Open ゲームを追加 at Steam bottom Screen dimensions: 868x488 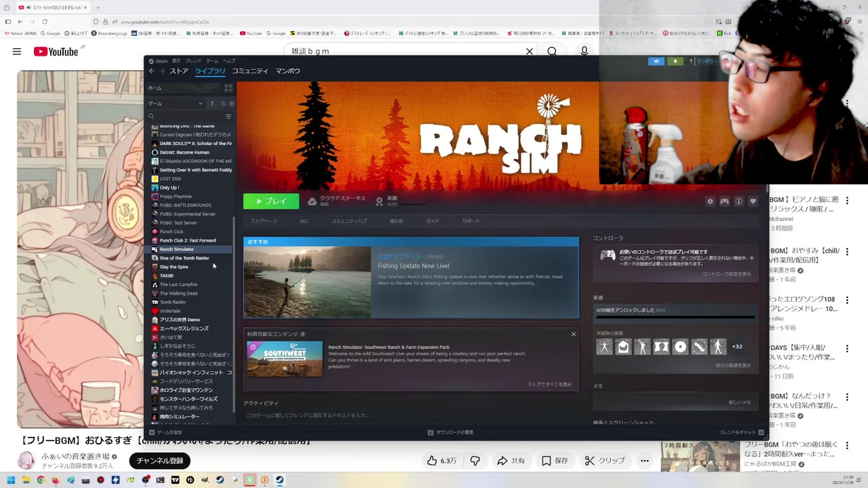[x=165, y=432]
